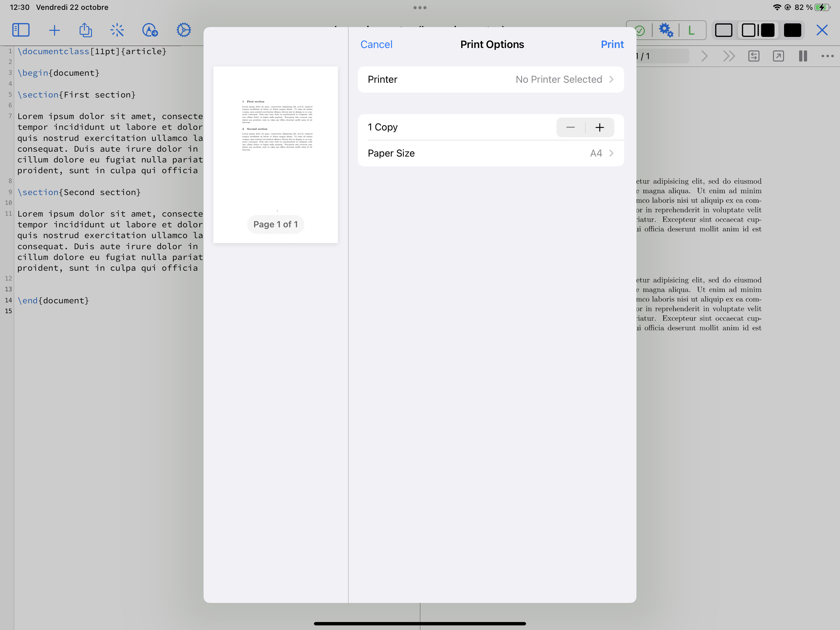Viewport: 840px width, 630px height.
Task: Select the print preview page thumbnail
Action: 275,155
